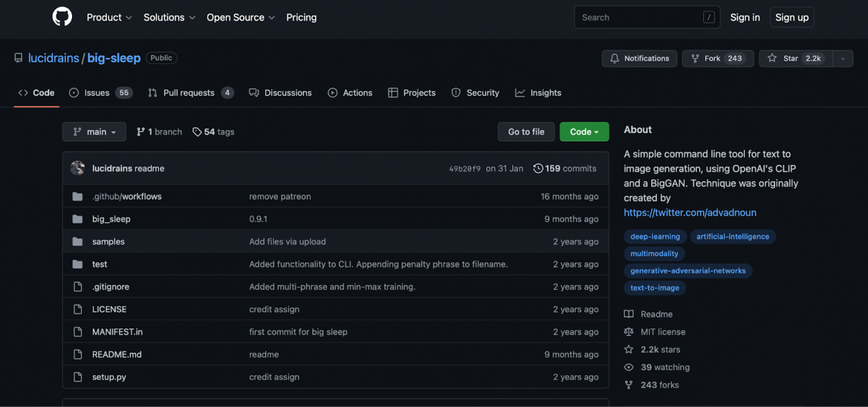Click the 1 branch link
Viewport: 868px width, 407px height.
[159, 132]
